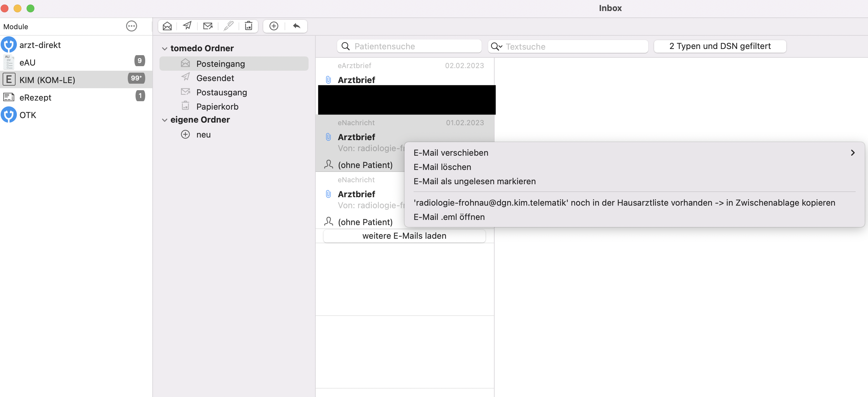Collapse the tomedo Ordner section

click(164, 49)
